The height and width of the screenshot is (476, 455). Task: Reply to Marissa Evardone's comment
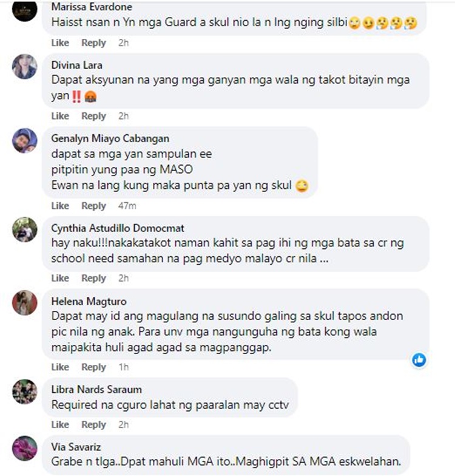(x=93, y=42)
